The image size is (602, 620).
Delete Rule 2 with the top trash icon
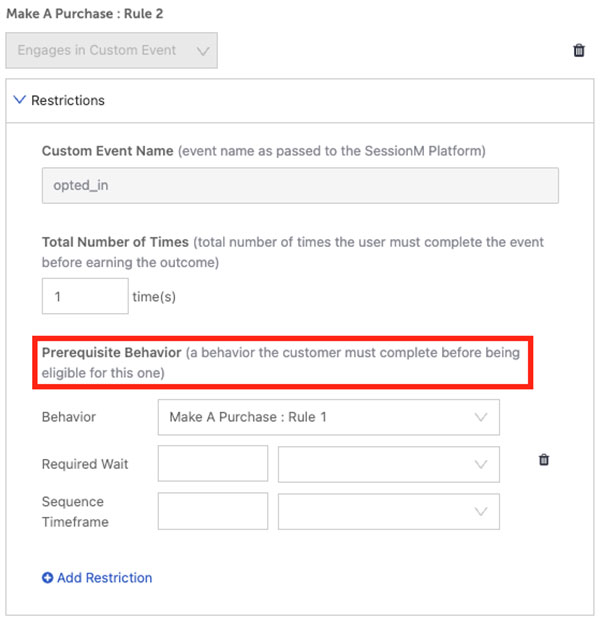pos(579,50)
